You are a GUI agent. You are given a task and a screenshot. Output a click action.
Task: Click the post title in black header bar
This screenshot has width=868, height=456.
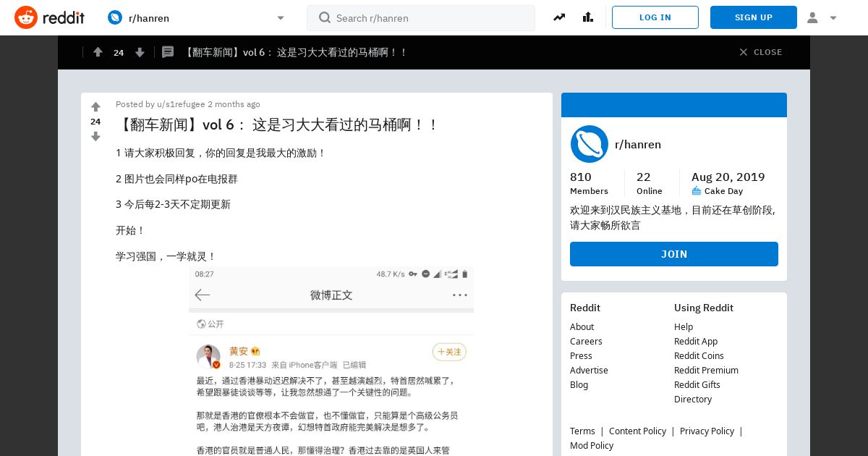(295, 52)
